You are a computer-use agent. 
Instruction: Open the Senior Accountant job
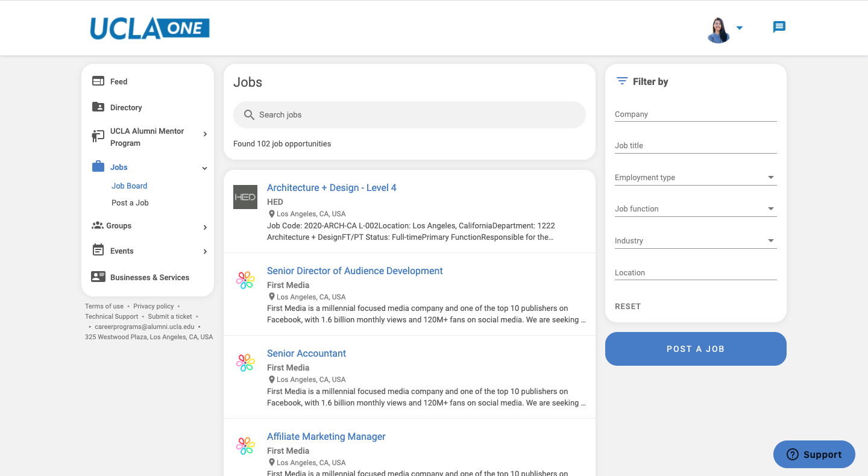coord(306,353)
